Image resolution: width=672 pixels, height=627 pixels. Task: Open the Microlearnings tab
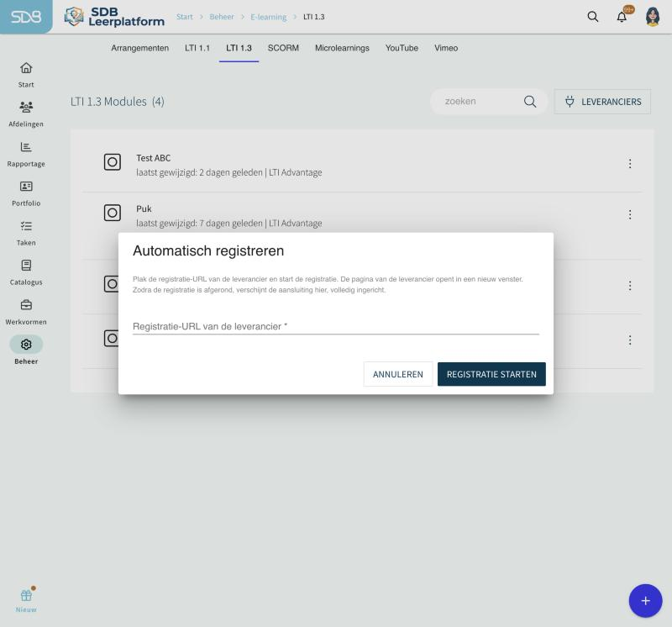tap(342, 48)
